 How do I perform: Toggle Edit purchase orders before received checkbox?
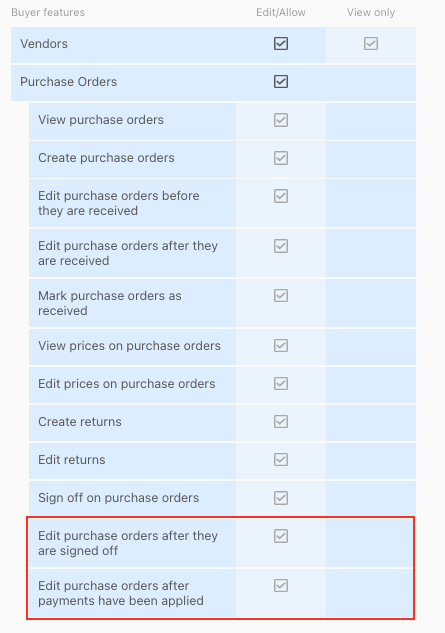281,196
